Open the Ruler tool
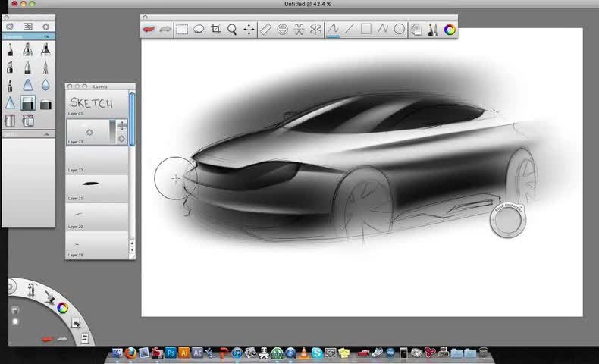This screenshot has height=364, width=599. click(265, 30)
